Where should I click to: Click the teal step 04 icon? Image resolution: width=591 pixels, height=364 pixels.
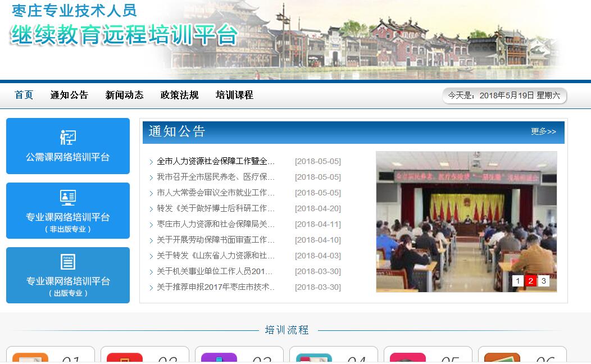tap(314, 359)
